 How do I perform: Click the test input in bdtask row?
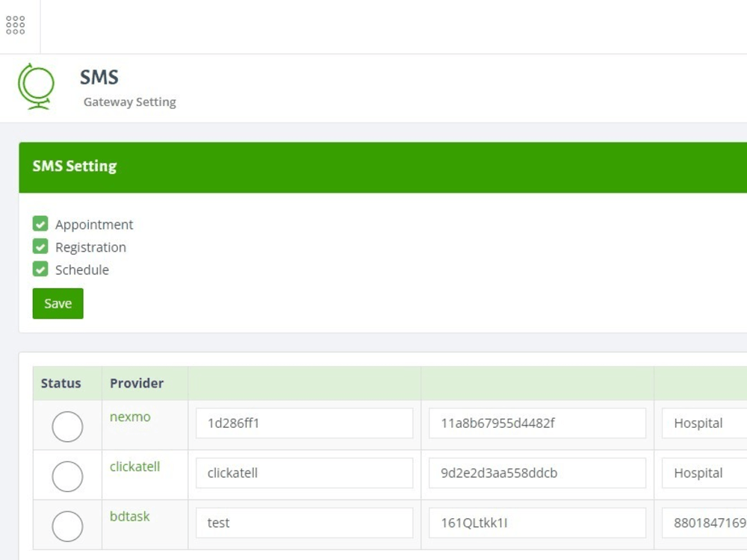[x=303, y=523]
